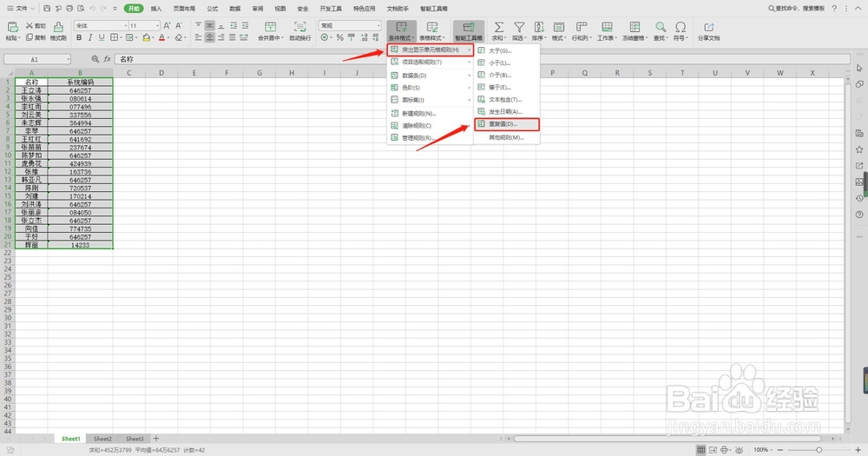
Task: Click the formula bar showing 名称
Action: [x=482, y=59]
